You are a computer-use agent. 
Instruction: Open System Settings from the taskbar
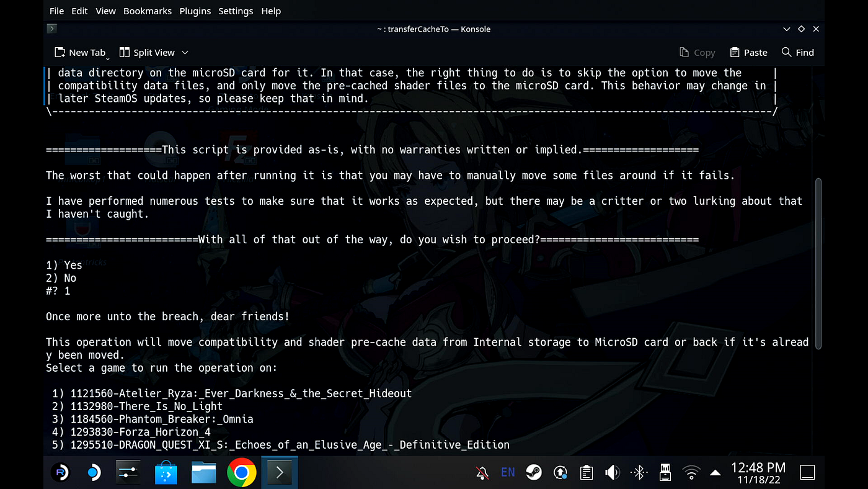[128, 473]
